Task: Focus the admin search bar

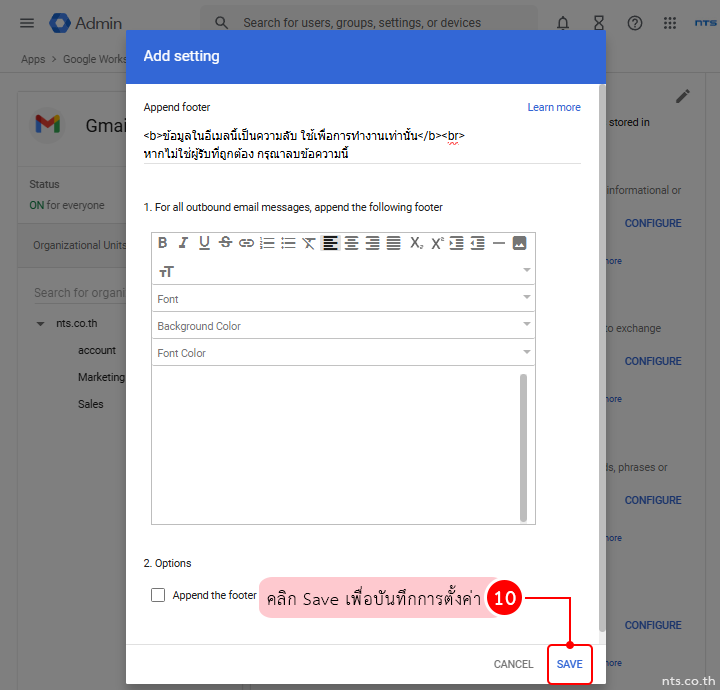Action: click(369, 22)
